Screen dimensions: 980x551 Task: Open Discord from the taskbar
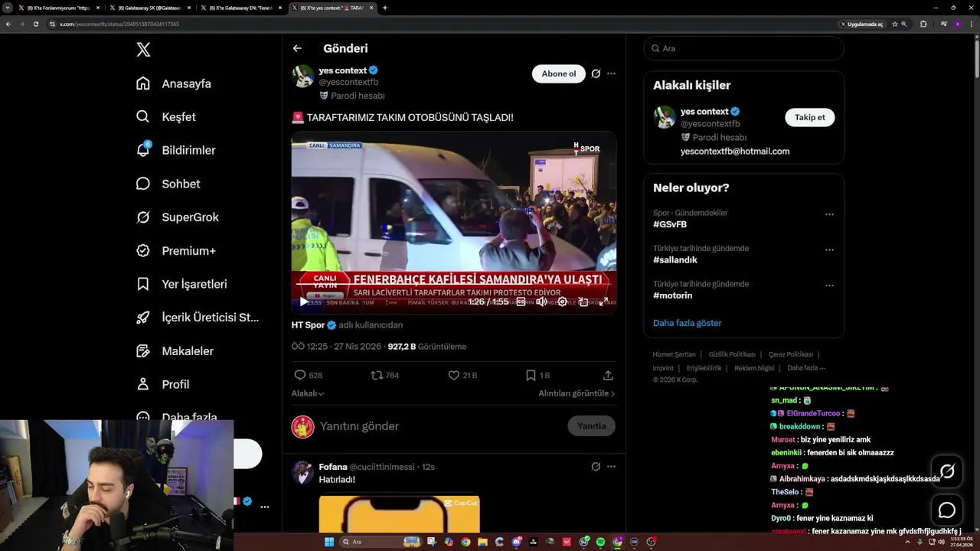coord(517,542)
